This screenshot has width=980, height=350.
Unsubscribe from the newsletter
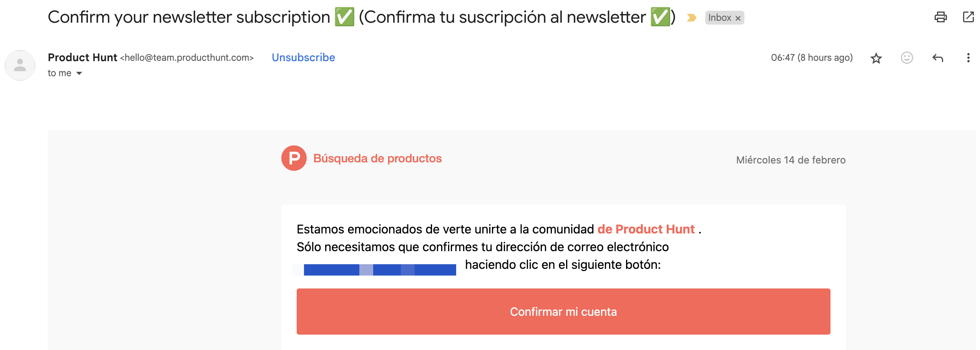tap(303, 57)
